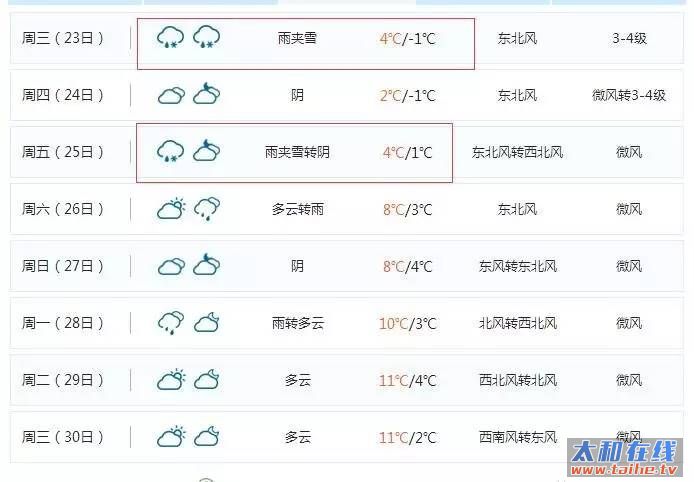Click the night cloudy moon icon for 周二 29日
This screenshot has width=694, height=482.
click(207, 379)
